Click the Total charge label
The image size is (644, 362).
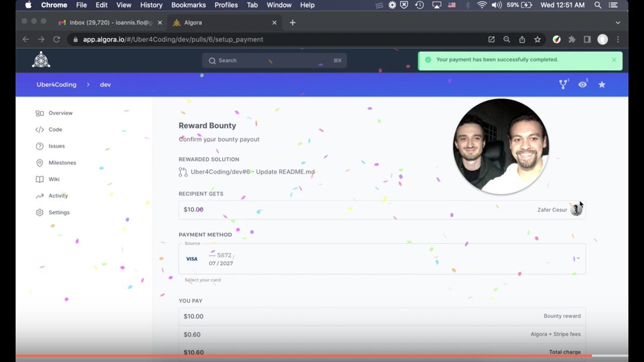point(565,352)
